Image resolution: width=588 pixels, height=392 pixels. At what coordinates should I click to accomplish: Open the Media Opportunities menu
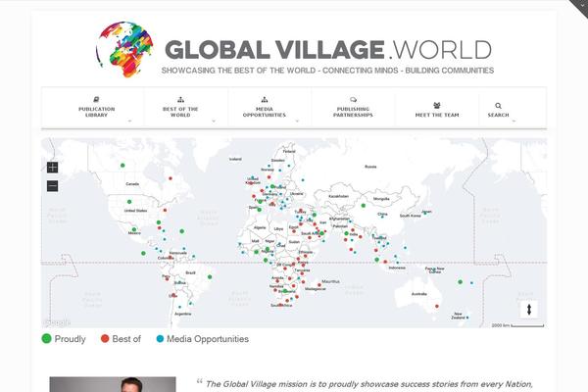click(x=265, y=112)
